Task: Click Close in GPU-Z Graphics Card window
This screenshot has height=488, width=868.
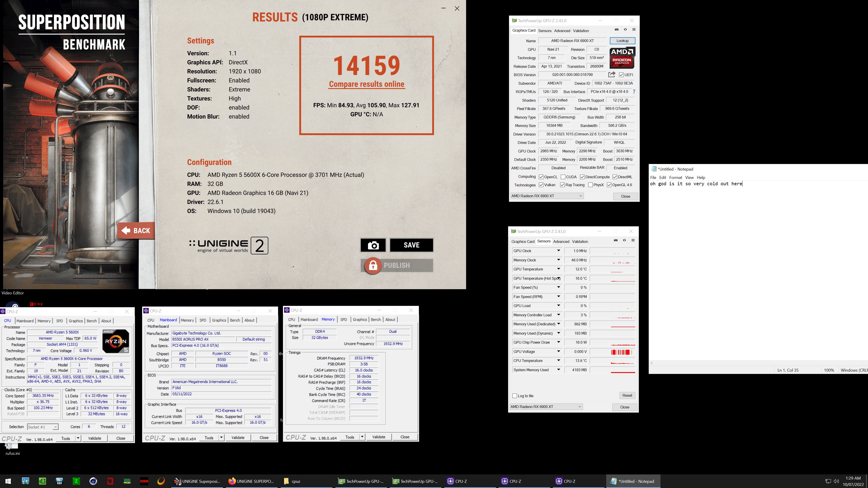Action: [x=625, y=196]
